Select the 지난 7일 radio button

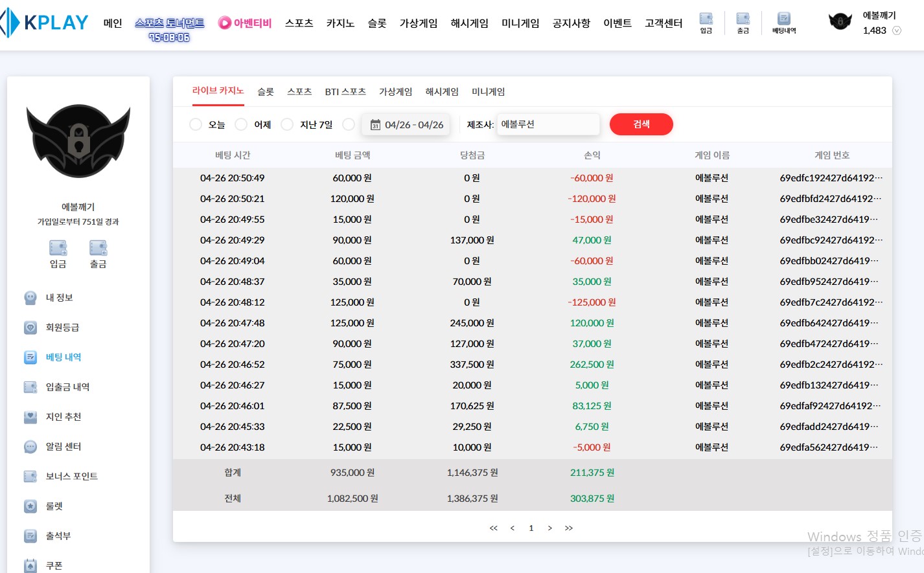coord(287,124)
